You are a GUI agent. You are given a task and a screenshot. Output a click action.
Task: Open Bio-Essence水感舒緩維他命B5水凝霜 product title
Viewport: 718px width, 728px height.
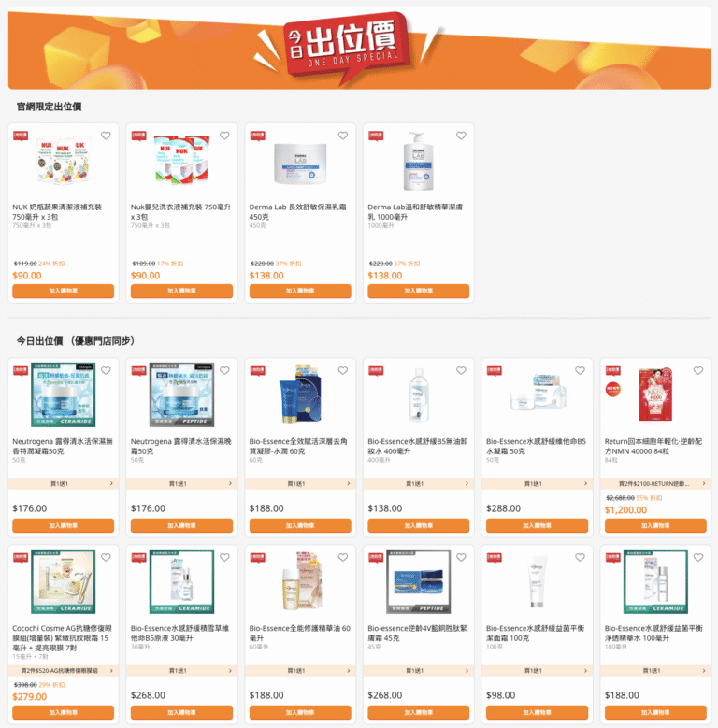(536, 446)
